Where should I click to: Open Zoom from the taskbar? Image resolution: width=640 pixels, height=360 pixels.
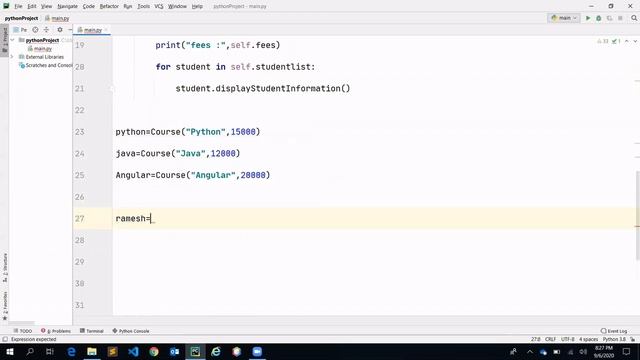[x=257, y=351]
